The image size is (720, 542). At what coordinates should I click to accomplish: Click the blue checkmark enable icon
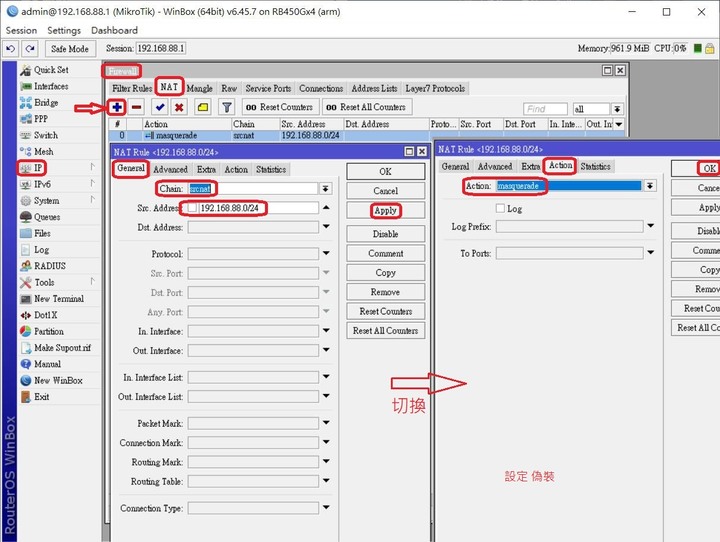(x=160, y=107)
